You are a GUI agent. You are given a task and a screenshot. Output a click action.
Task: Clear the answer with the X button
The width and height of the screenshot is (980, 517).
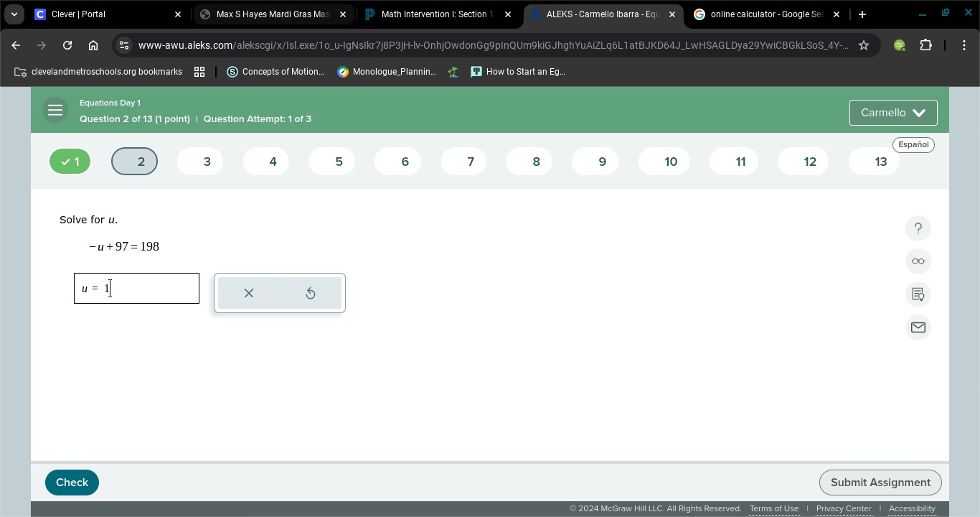(x=249, y=293)
